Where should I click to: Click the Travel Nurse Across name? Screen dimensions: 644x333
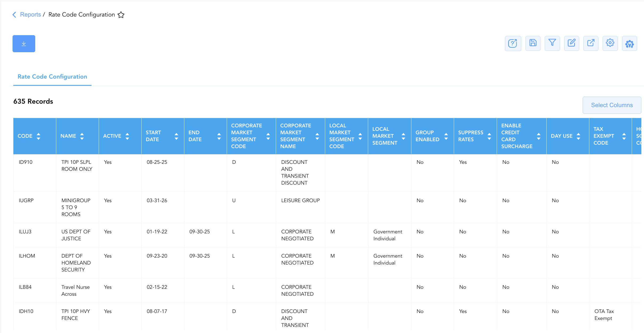tap(75, 291)
